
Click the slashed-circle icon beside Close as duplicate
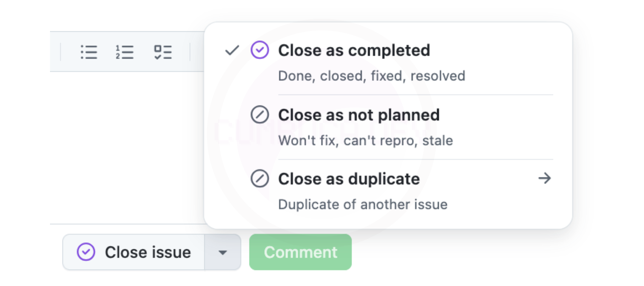click(x=260, y=179)
